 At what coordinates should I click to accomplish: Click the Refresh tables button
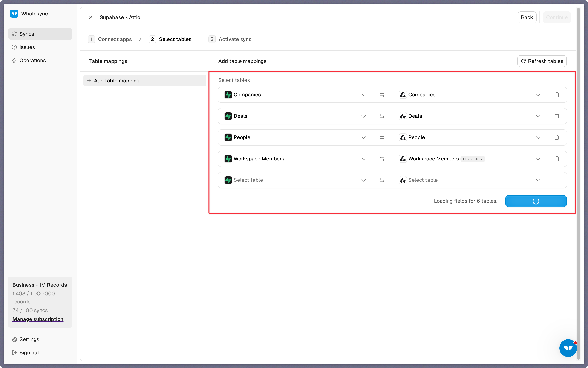[x=542, y=61]
